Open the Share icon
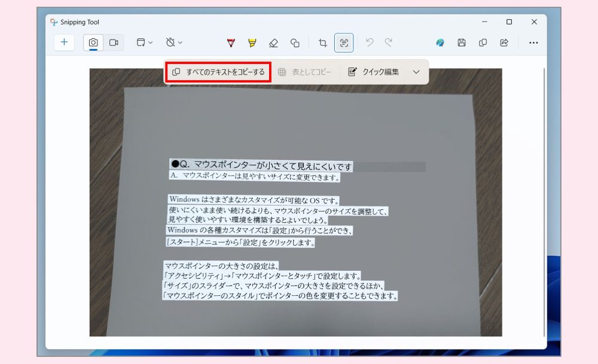 pyautogui.click(x=504, y=42)
